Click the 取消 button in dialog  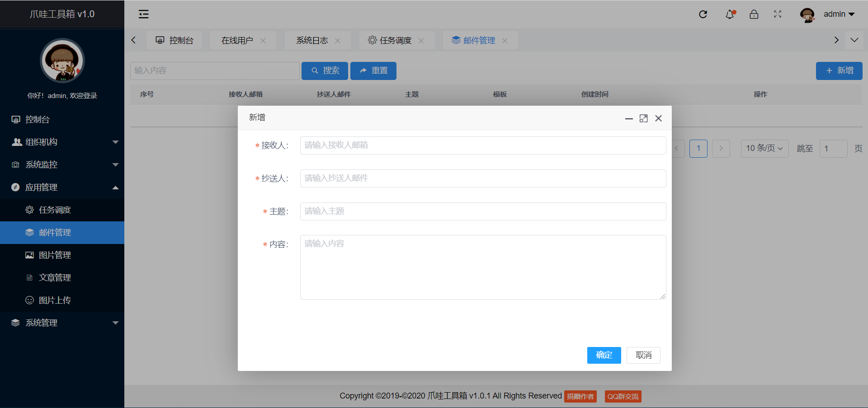coord(644,356)
